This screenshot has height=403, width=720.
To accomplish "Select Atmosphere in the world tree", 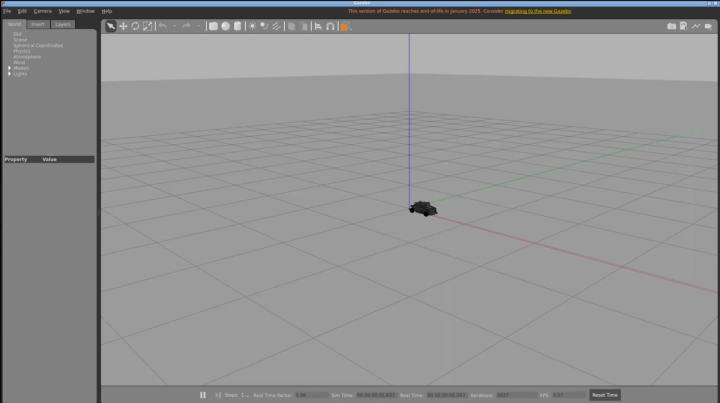I will (x=27, y=57).
